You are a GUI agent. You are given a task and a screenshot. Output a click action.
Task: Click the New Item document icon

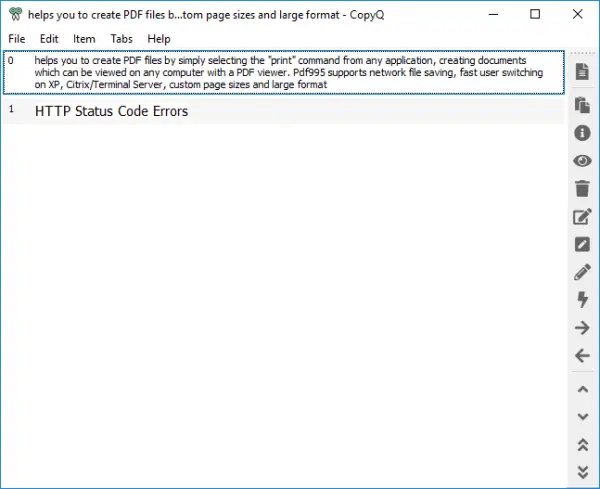[582, 72]
